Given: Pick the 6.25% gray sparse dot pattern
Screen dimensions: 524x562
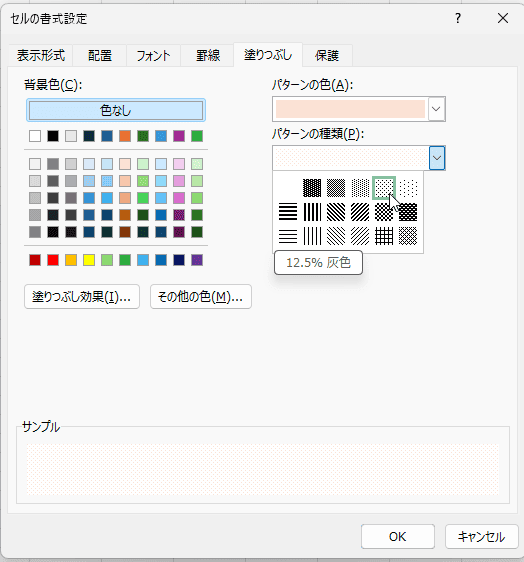Looking at the screenshot, I should tap(408, 188).
